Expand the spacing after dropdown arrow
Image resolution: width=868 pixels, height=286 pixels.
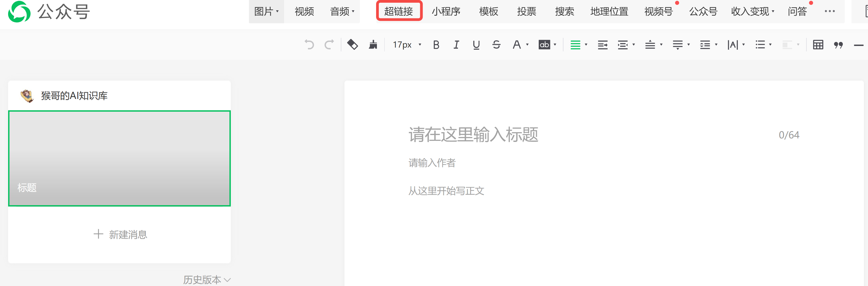coord(688,45)
